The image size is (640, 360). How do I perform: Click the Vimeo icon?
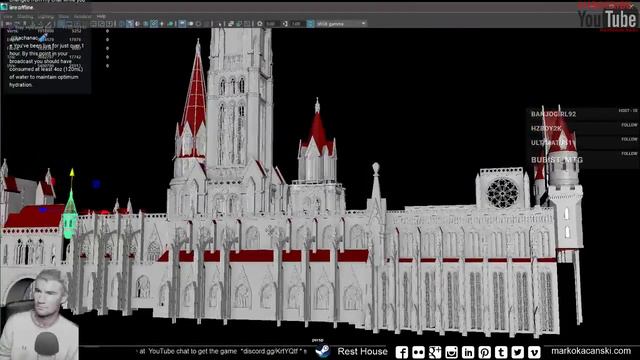pos(534,352)
